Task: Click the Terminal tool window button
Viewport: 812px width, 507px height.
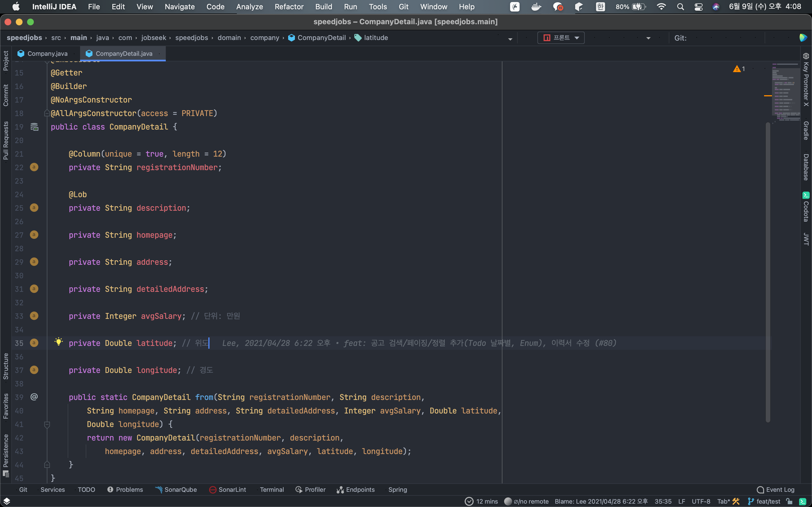Action: (272, 490)
